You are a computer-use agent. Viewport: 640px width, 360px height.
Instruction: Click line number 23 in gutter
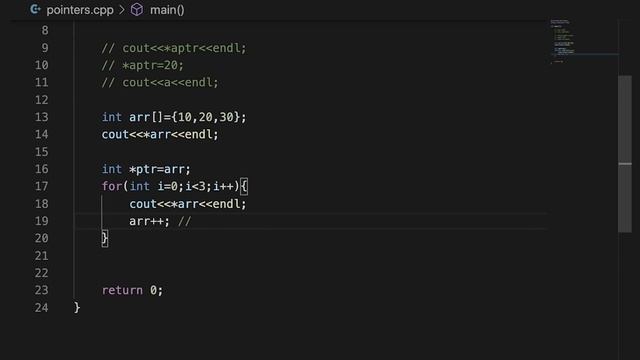pyautogui.click(x=42, y=290)
